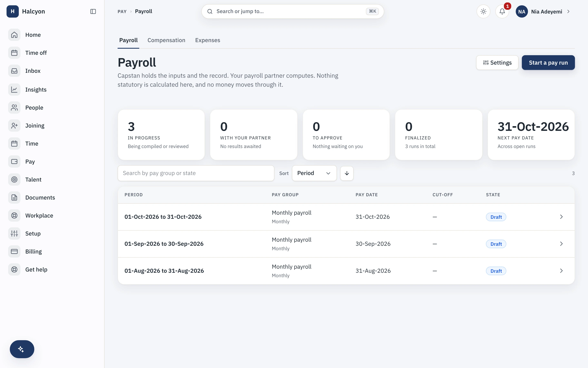Click 01-Aug-2026 to 31-Aug-2026 period

[x=164, y=271]
